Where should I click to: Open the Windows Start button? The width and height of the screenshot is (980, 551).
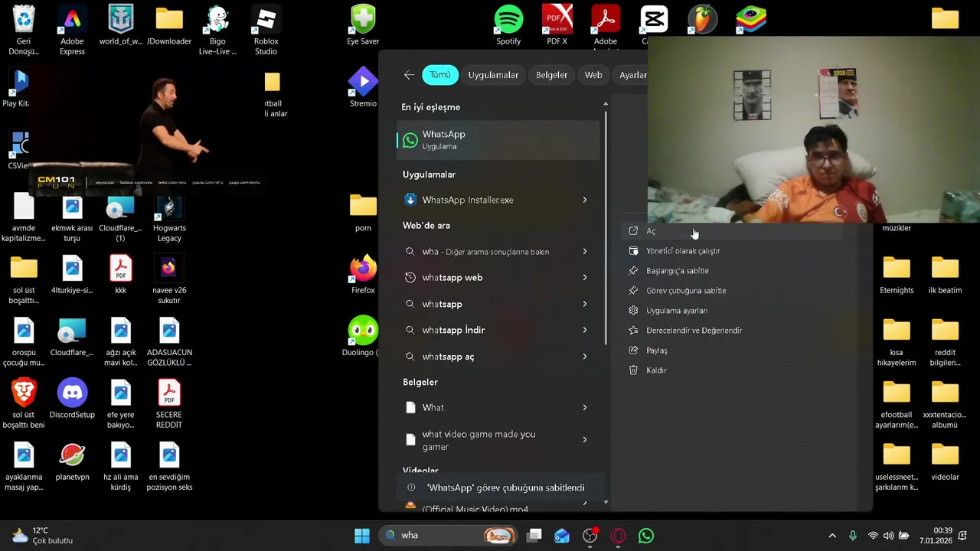pyautogui.click(x=362, y=536)
